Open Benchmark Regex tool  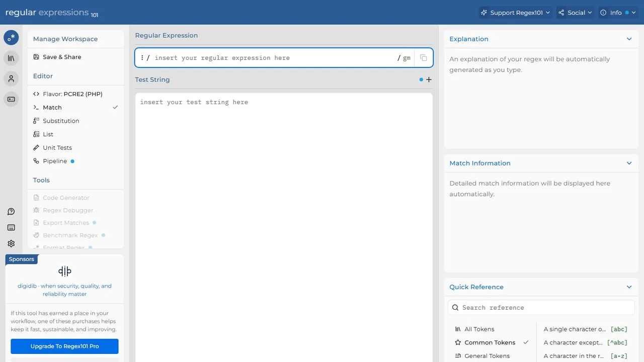pos(75,235)
